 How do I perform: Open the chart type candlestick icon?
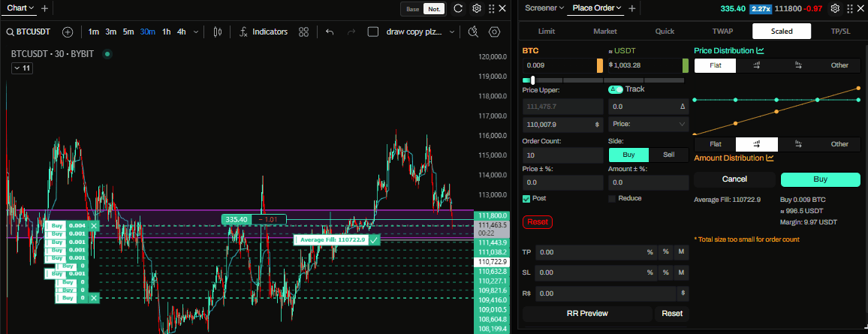point(219,32)
